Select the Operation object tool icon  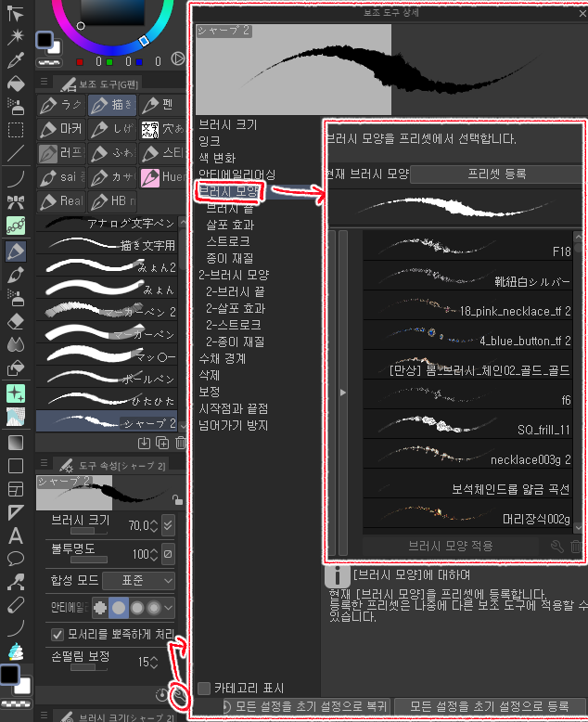click(15, 13)
